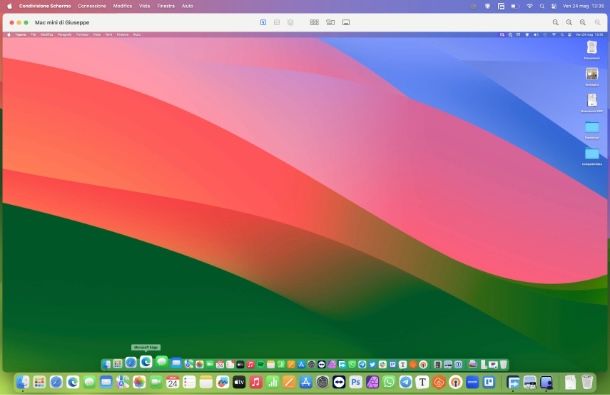Launch Photoshop from the local dock

(x=356, y=382)
